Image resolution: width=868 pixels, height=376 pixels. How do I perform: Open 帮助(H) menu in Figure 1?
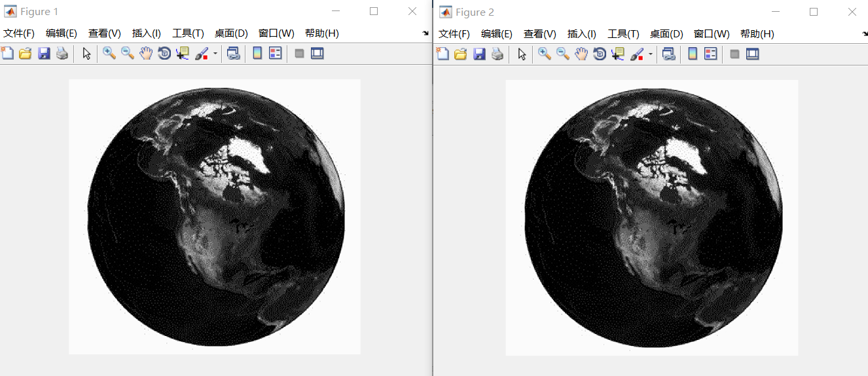click(322, 33)
